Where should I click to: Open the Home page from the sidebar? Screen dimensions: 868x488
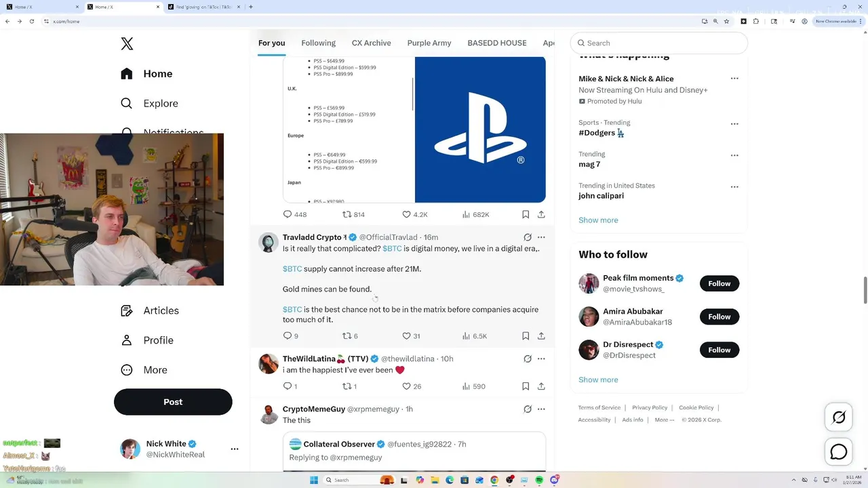pos(146,74)
